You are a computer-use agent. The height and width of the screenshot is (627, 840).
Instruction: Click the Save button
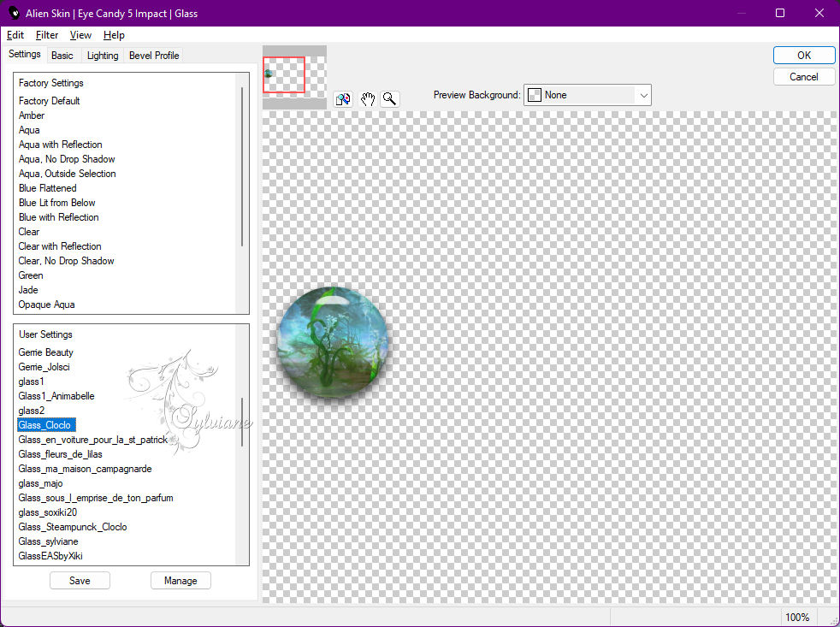[80, 580]
